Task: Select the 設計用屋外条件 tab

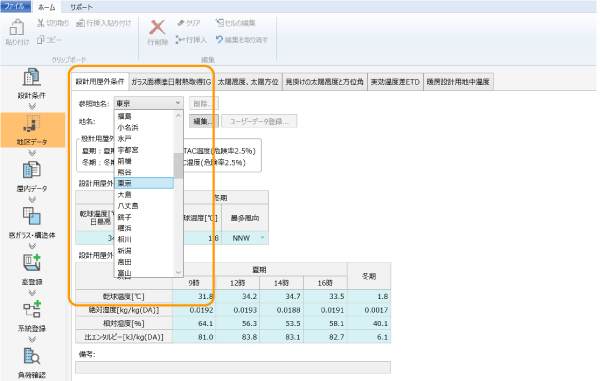Action: tap(100, 81)
